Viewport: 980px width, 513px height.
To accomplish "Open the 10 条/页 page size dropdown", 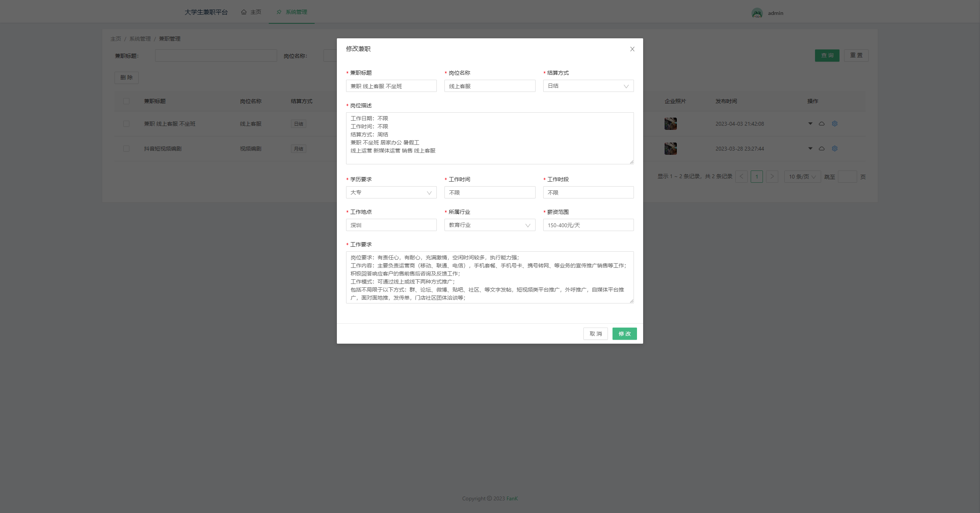I will tap(802, 177).
